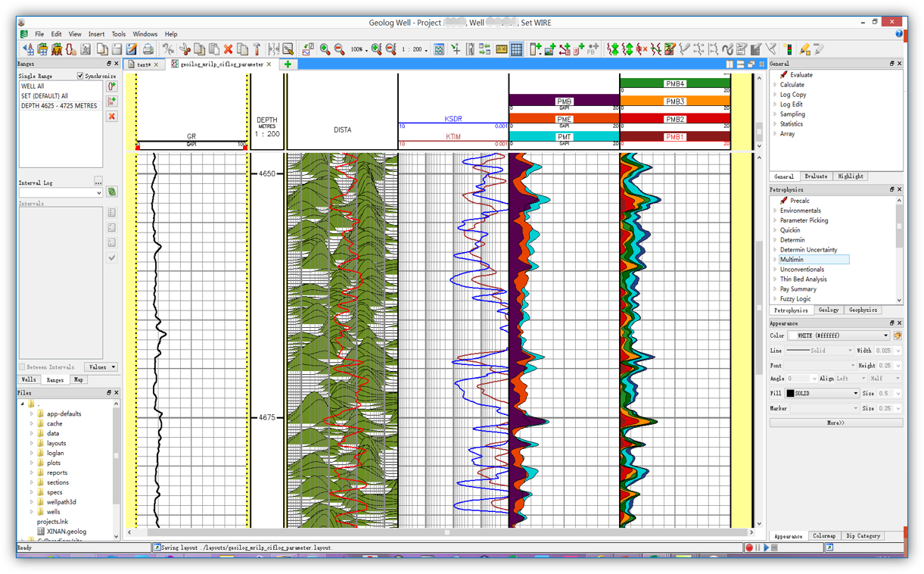
Task: Click the print icon in toolbar
Action: [x=148, y=49]
